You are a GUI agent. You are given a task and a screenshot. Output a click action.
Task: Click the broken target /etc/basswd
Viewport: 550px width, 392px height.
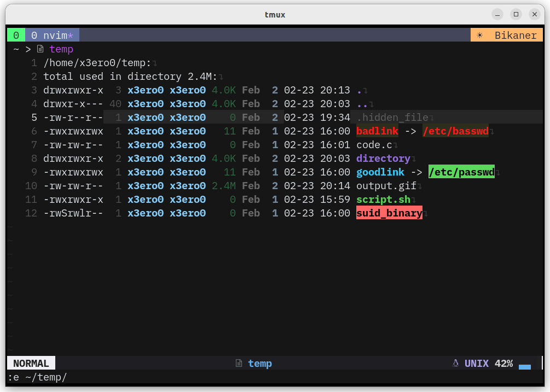456,131
